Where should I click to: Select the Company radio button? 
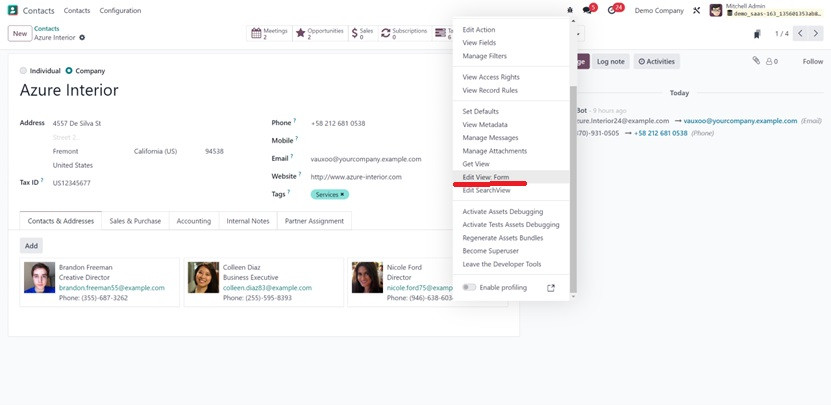click(69, 71)
